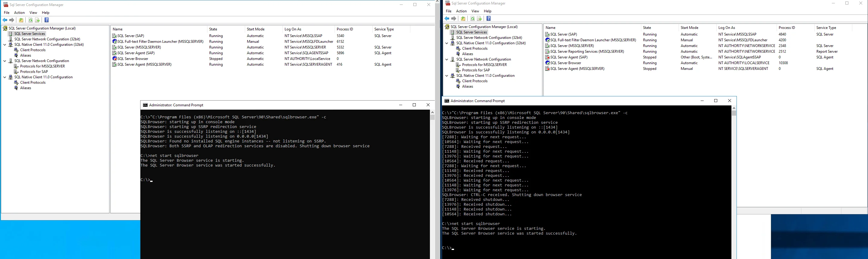Sort by Start Mode header in right window
Screen dimensions: 868x259
coord(697,28)
